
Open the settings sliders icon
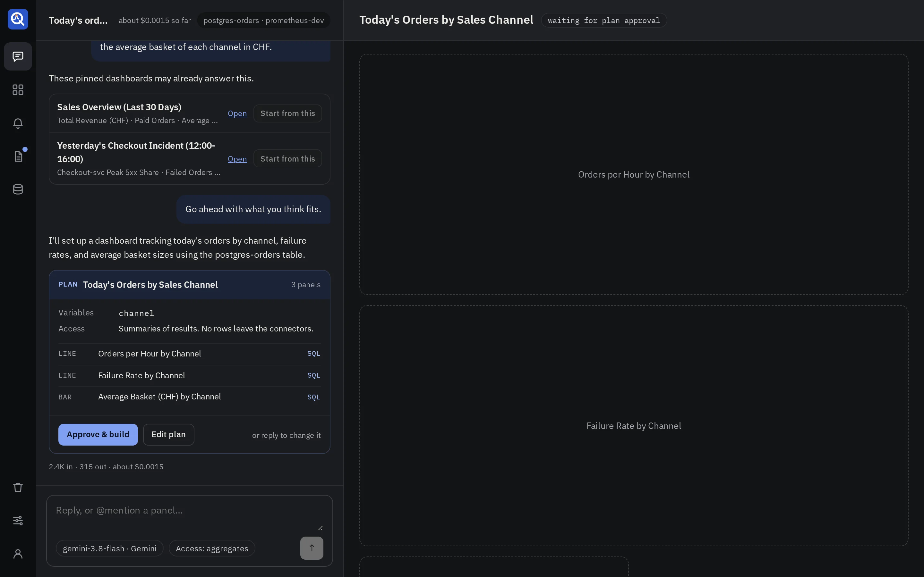click(x=18, y=521)
